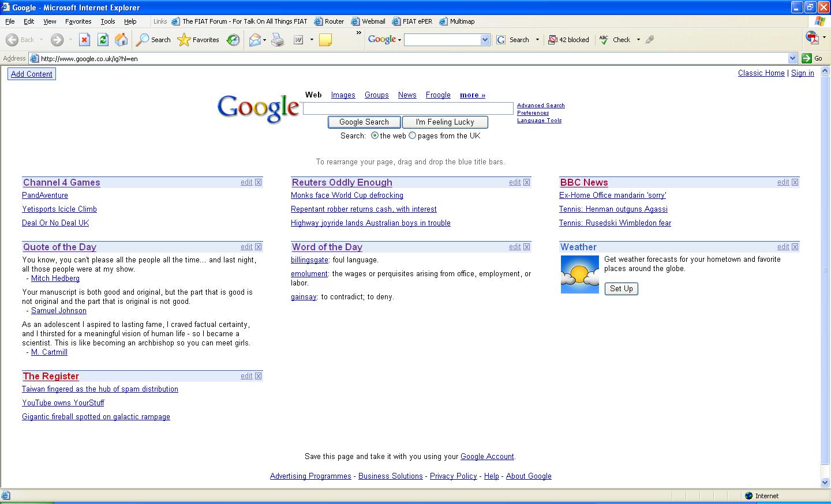Refresh the page using the green arrows icon
Viewport: 831px width, 504px height.
point(103,40)
